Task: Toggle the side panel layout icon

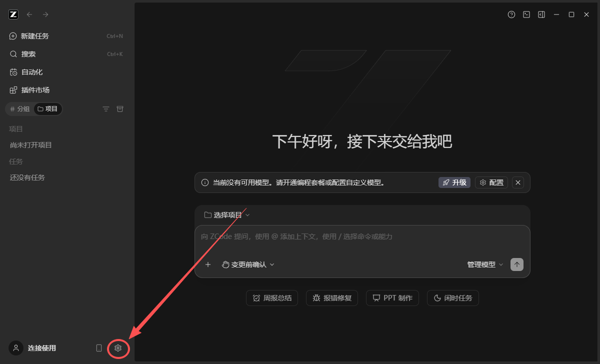Action: pos(541,14)
